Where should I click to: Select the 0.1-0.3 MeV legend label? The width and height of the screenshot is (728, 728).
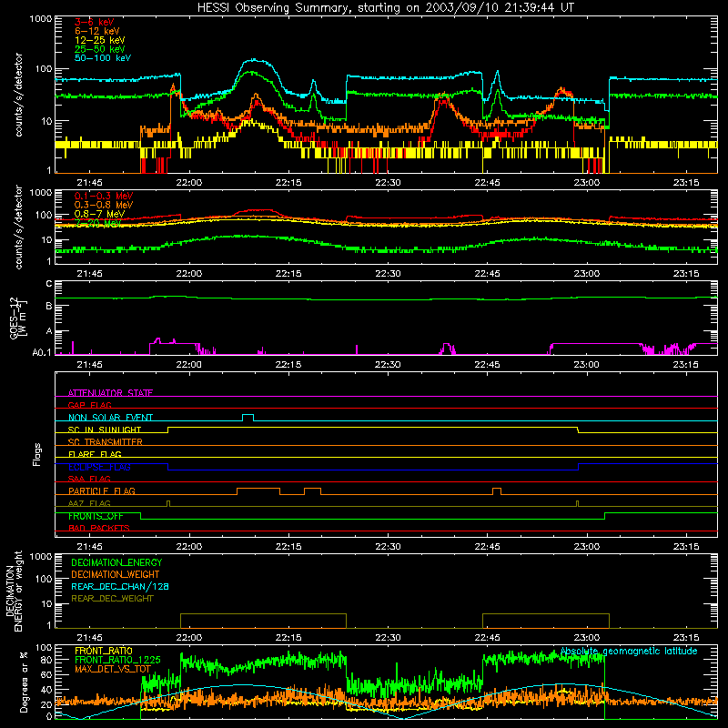(x=104, y=196)
